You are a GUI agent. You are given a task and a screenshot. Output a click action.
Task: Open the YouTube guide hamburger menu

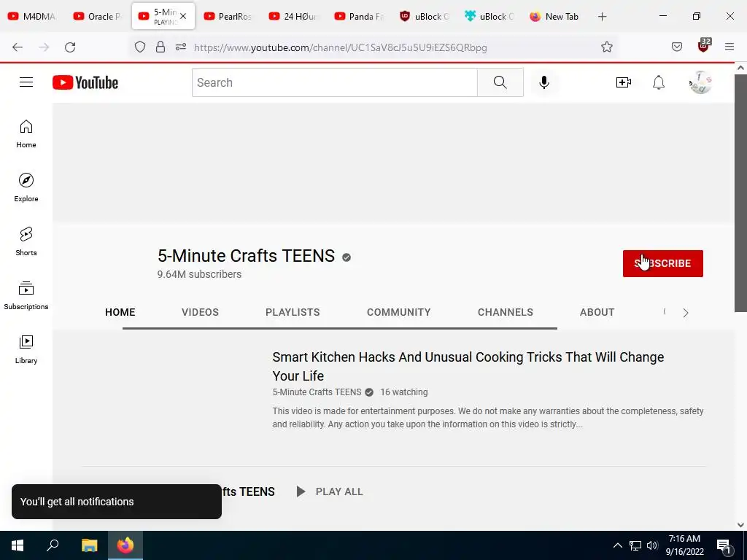click(x=26, y=82)
